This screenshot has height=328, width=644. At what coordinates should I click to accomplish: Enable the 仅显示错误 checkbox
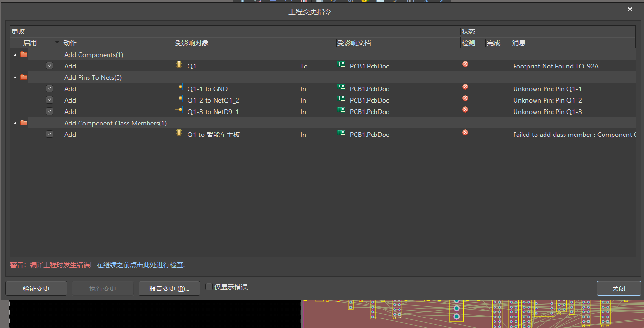[x=209, y=287]
